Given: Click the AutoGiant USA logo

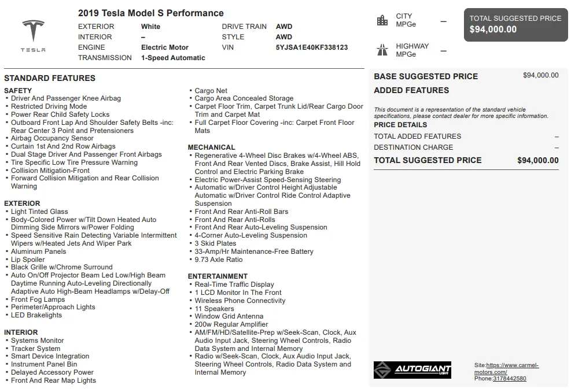Looking at the screenshot, I should pos(412,370).
